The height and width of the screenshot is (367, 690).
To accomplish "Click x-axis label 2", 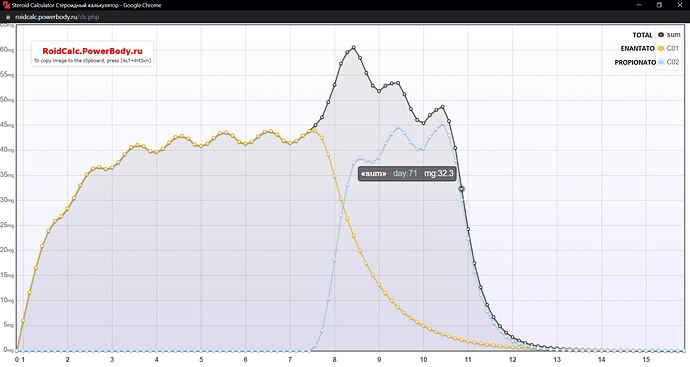I will click(67, 360).
